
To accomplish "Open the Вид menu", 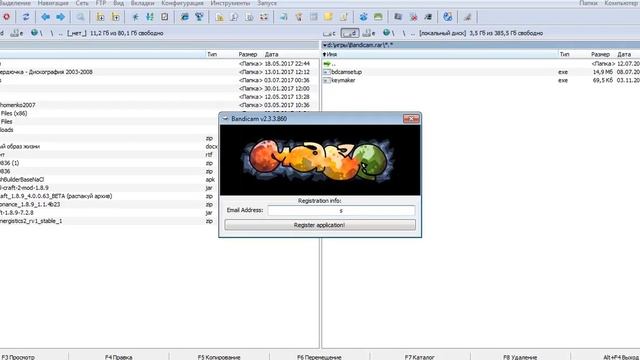I will [x=118, y=3].
